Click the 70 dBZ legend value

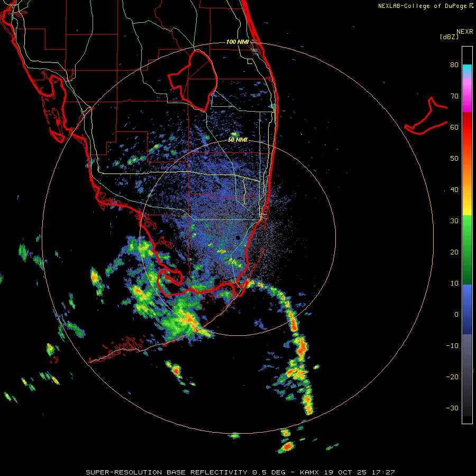click(x=454, y=96)
